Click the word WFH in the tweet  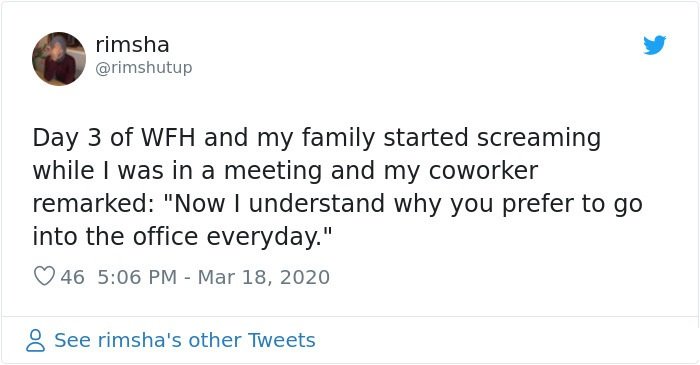coord(168,138)
